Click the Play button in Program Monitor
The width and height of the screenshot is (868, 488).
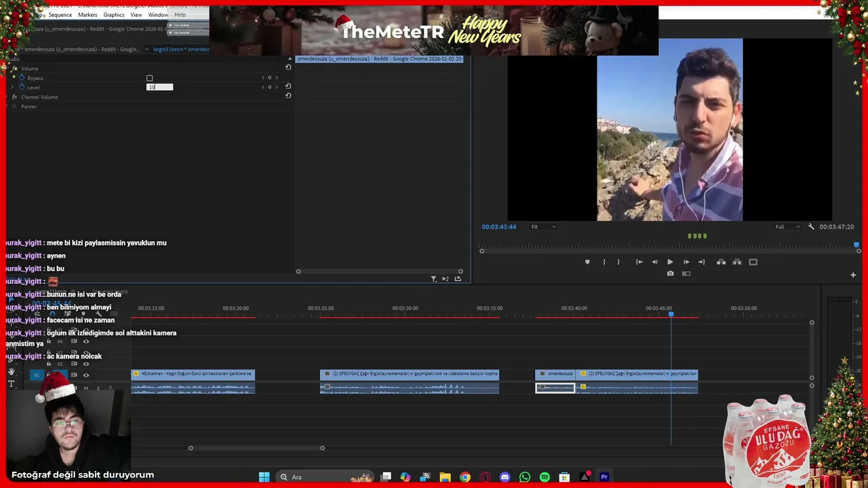(x=670, y=262)
